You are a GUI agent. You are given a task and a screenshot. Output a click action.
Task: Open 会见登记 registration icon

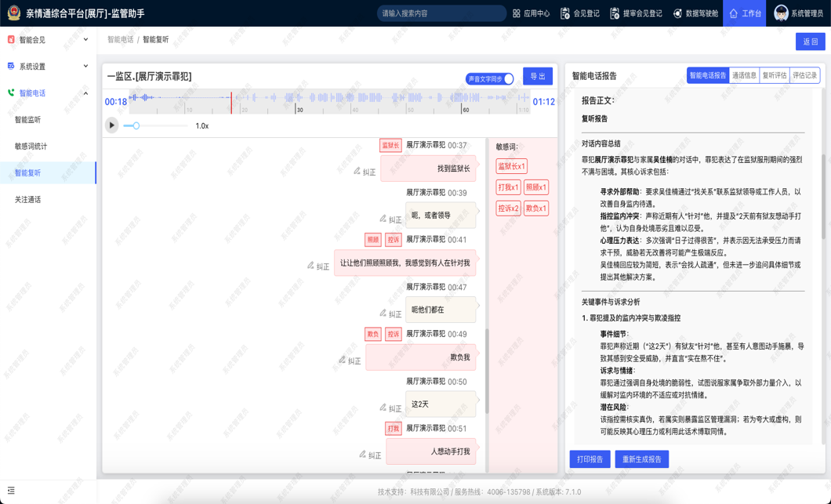[x=565, y=13]
